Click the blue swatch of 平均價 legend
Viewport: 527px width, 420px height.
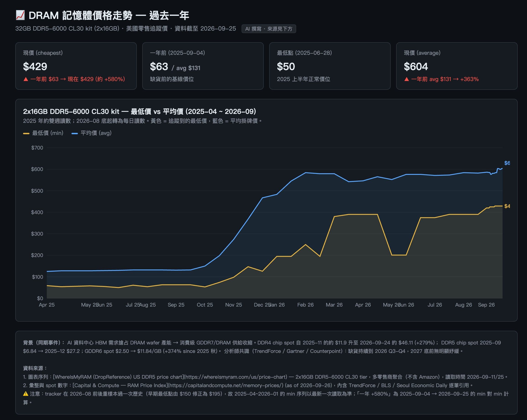75,133
